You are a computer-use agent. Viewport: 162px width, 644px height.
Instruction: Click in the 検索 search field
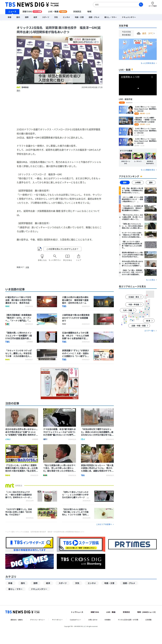(116, 5)
